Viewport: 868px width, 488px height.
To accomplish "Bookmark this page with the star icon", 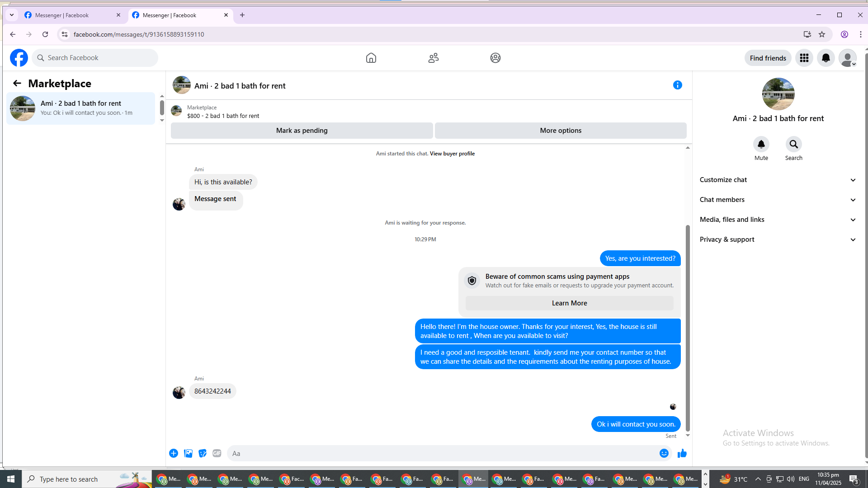I will [822, 34].
